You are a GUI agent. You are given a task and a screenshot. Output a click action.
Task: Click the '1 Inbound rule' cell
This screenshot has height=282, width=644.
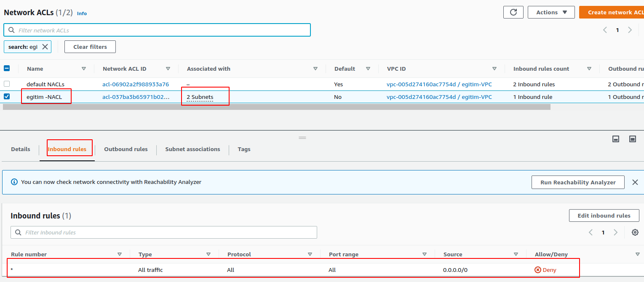coord(532,97)
